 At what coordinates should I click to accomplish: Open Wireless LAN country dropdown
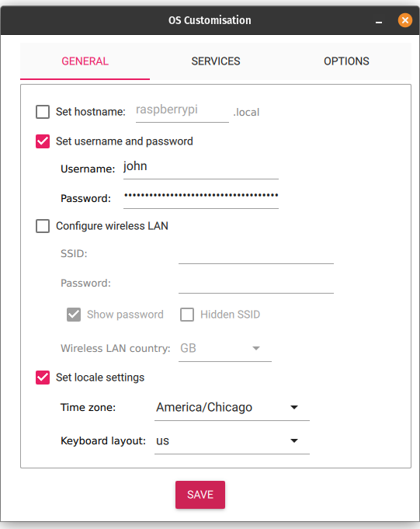225,349
